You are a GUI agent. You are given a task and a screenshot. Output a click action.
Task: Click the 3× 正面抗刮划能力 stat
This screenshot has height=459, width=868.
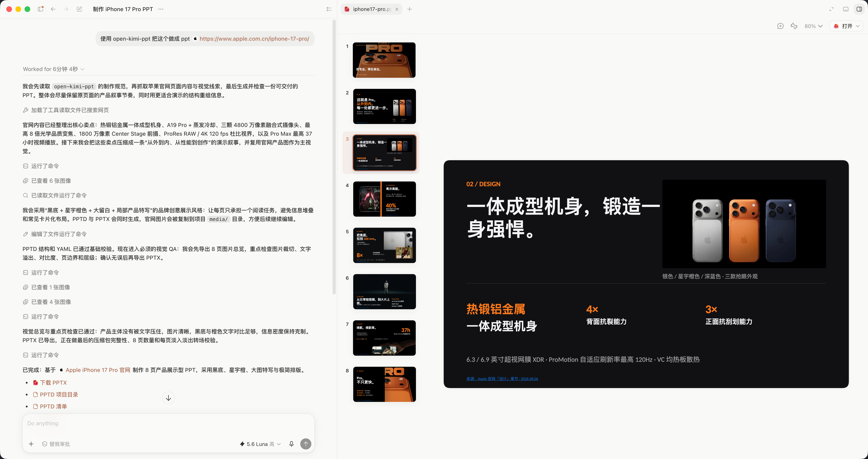tap(729, 315)
